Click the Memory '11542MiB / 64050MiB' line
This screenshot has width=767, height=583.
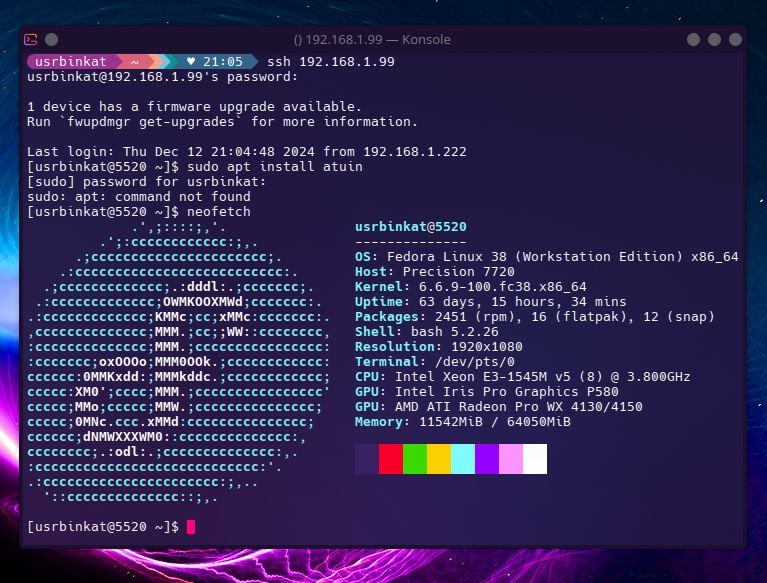click(463, 422)
